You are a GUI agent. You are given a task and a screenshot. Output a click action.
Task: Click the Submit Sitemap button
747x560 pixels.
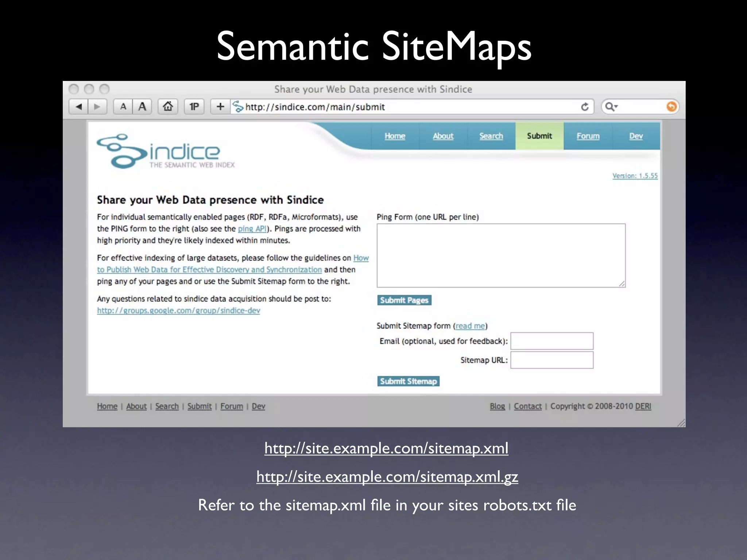tap(408, 381)
